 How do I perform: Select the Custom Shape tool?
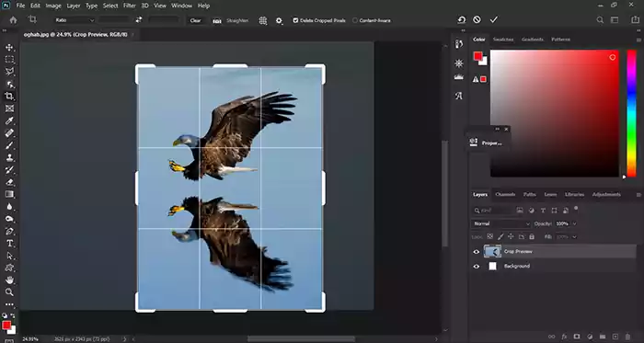9,268
